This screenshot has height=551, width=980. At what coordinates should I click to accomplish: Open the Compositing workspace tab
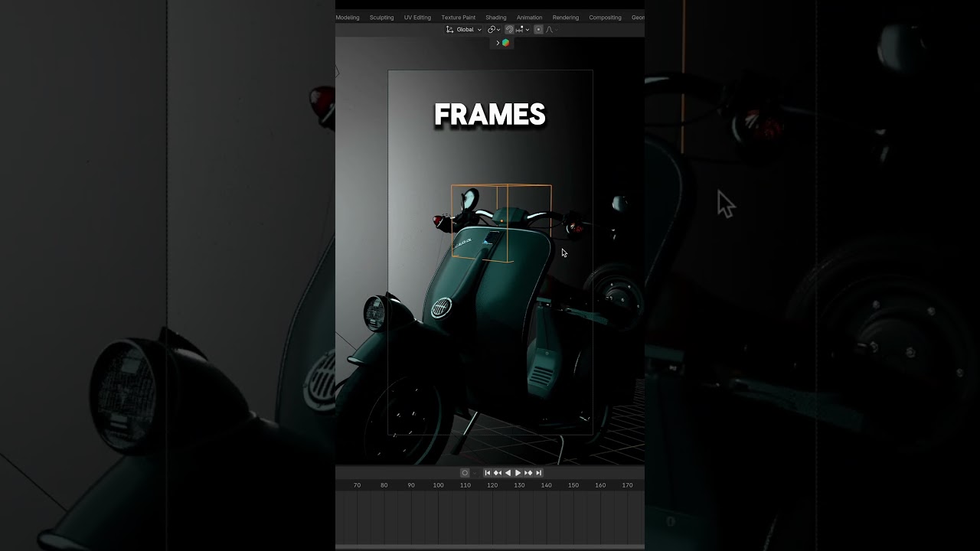click(x=605, y=18)
